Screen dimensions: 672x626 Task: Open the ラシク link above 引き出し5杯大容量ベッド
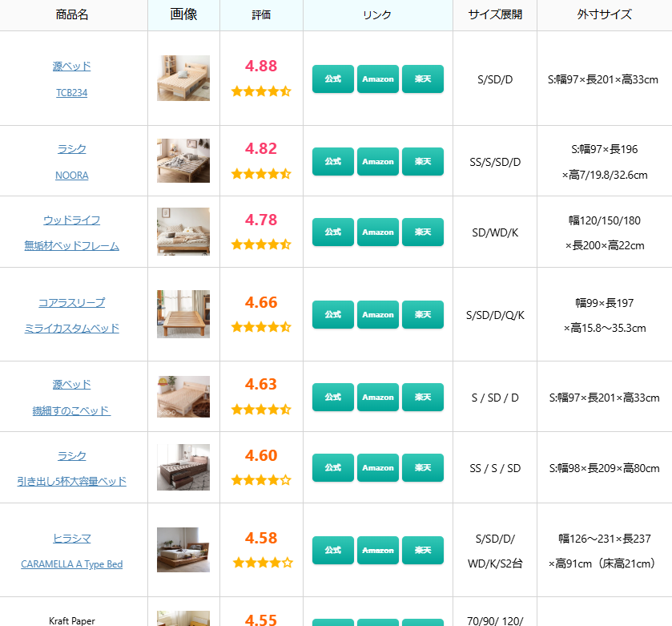[71, 455]
